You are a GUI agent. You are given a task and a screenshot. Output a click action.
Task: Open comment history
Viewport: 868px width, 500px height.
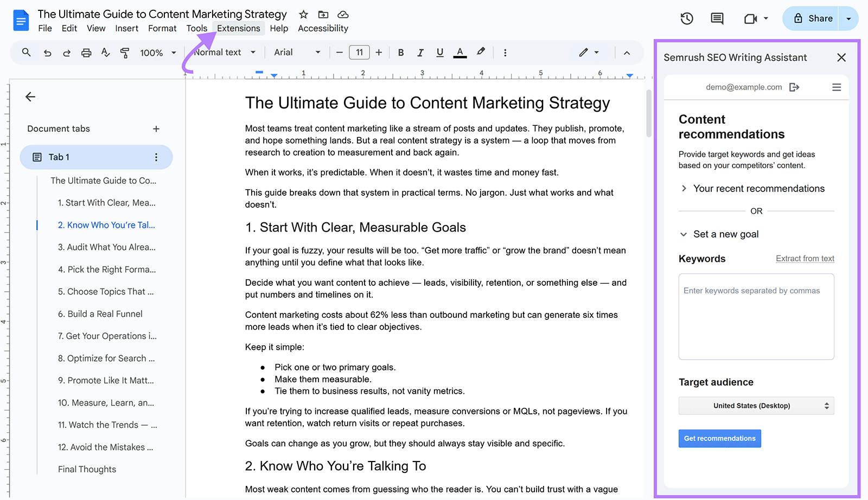point(717,18)
